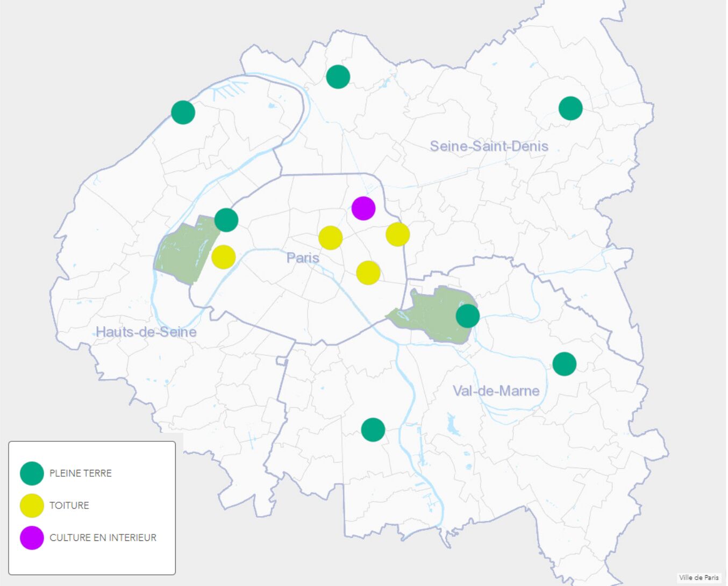Viewport: 728px width, 586px height.
Task: Click the Val-de-Marne department label
Action: tap(496, 391)
